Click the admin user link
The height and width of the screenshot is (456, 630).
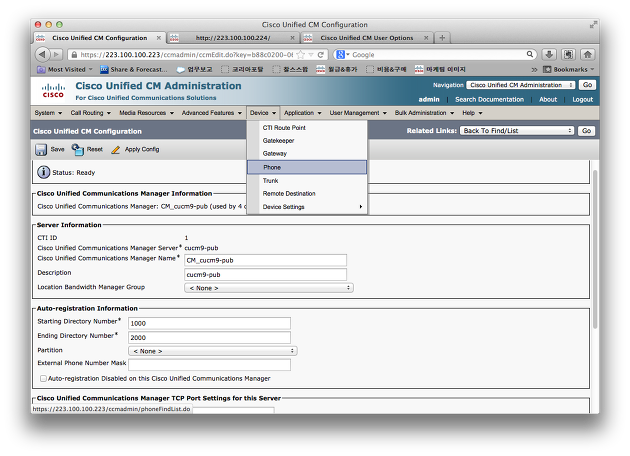(x=429, y=100)
